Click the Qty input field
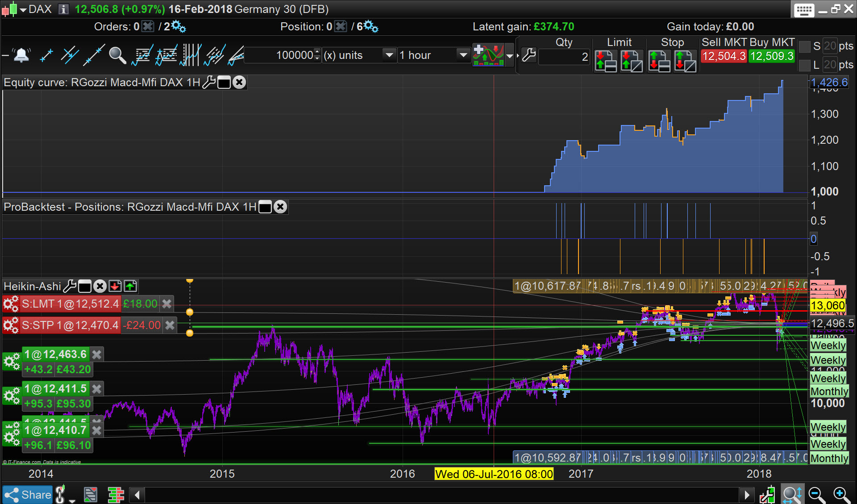 tap(564, 57)
